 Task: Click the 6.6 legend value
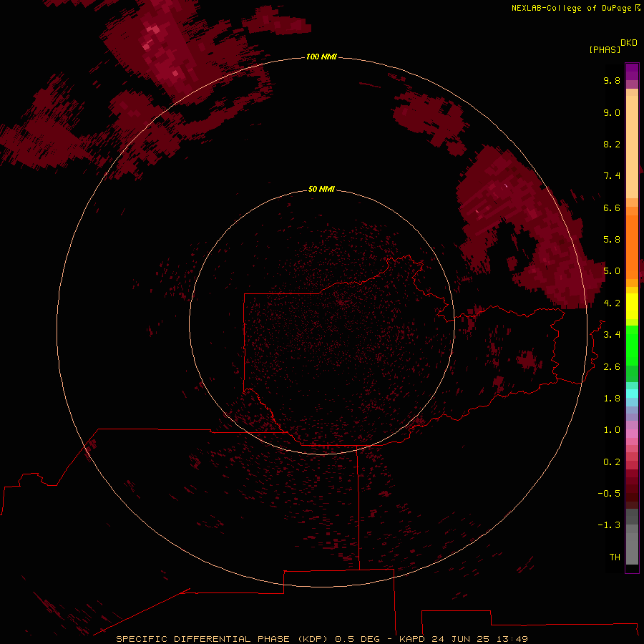point(612,208)
